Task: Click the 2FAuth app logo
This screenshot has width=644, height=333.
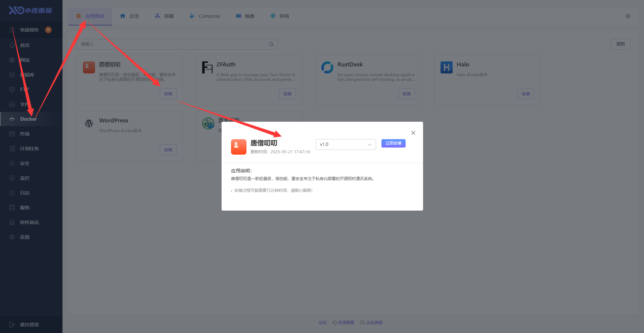Action: 207,67
